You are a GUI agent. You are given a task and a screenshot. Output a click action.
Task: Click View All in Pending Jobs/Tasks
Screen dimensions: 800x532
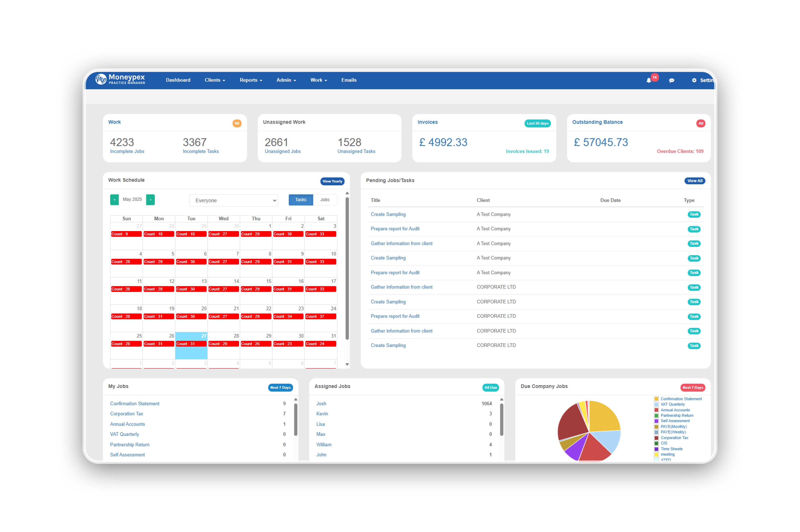[694, 181]
